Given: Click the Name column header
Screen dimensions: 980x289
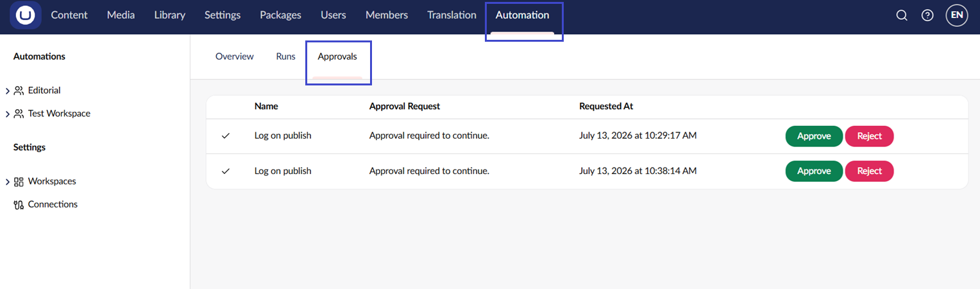Looking at the screenshot, I should [266, 107].
